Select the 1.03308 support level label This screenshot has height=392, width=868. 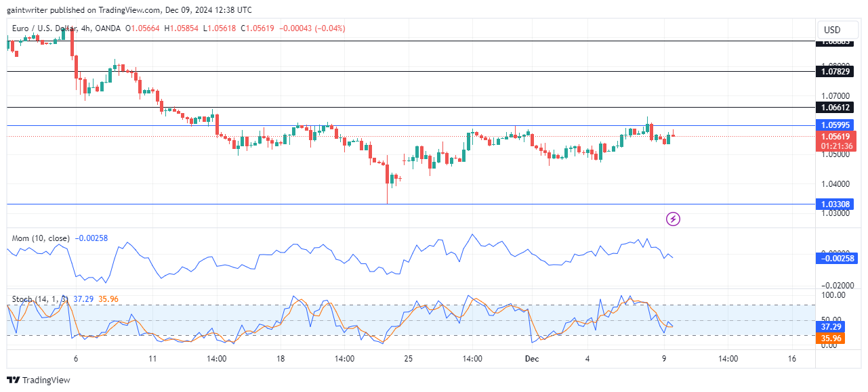(834, 204)
